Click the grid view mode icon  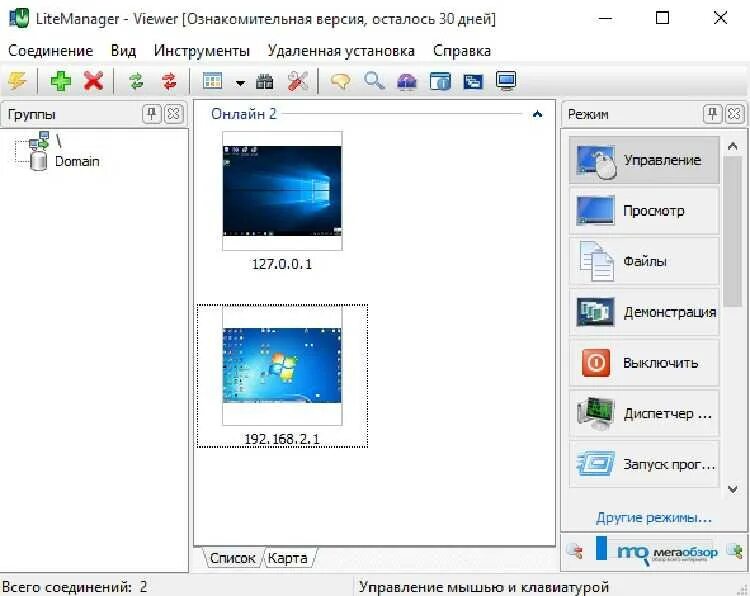pyautogui.click(x=212, y=81)
